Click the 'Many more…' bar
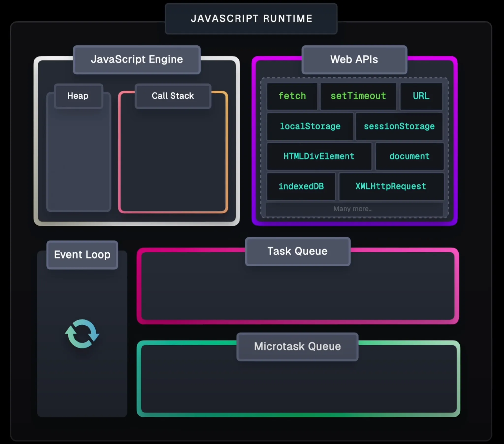504x444 pixels. (353, 209)
